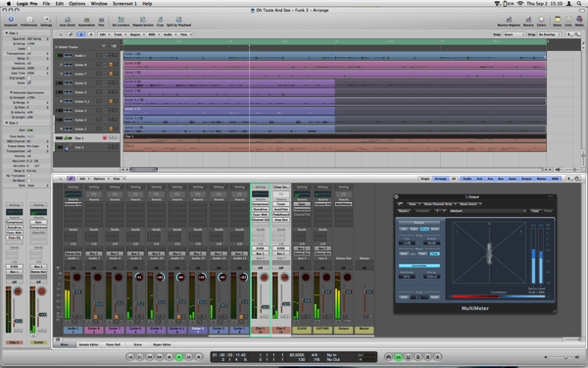
Task: Click the Play button in transport
Action: coord(179,357)
